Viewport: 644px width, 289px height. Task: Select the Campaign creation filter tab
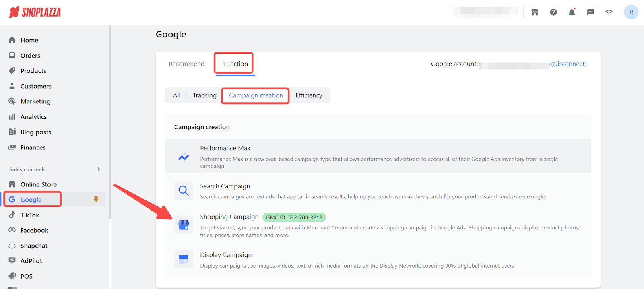click(x=256, y=95)
